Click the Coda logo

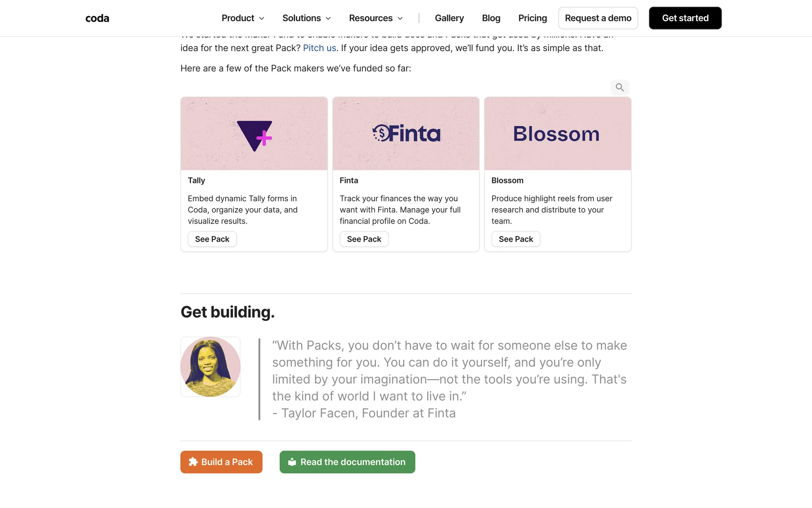point(97,18)
